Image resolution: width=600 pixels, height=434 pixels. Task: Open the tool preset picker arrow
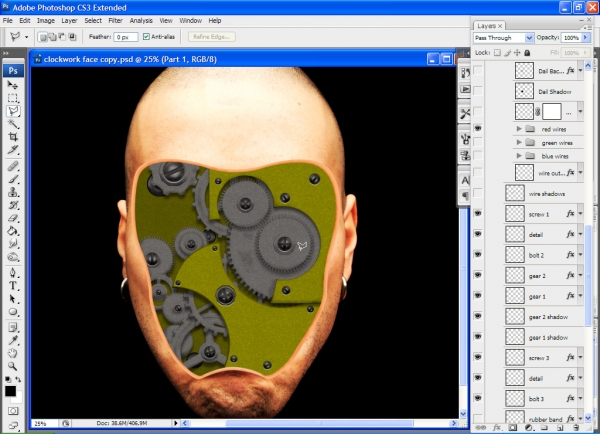coord(26,37)
